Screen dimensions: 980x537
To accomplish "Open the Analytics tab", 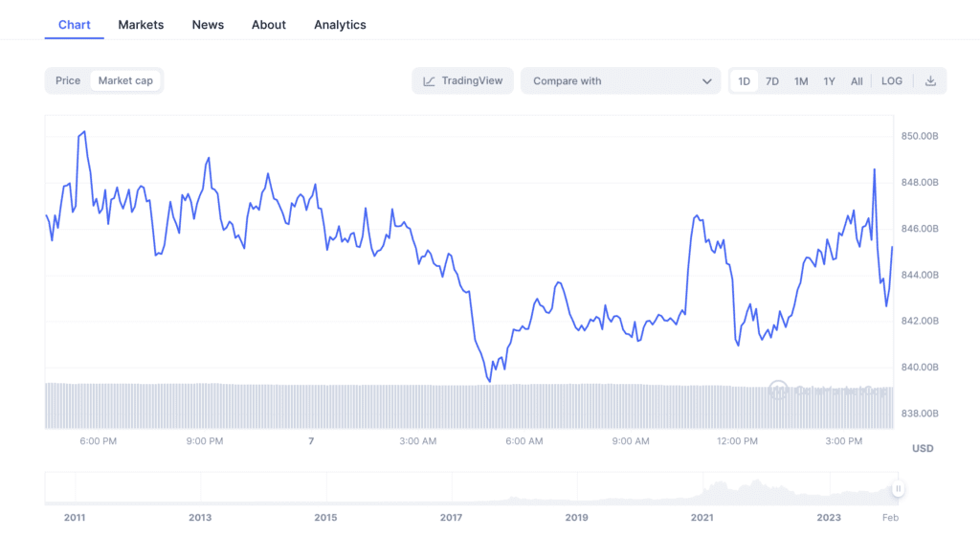I will pos(340,25).
